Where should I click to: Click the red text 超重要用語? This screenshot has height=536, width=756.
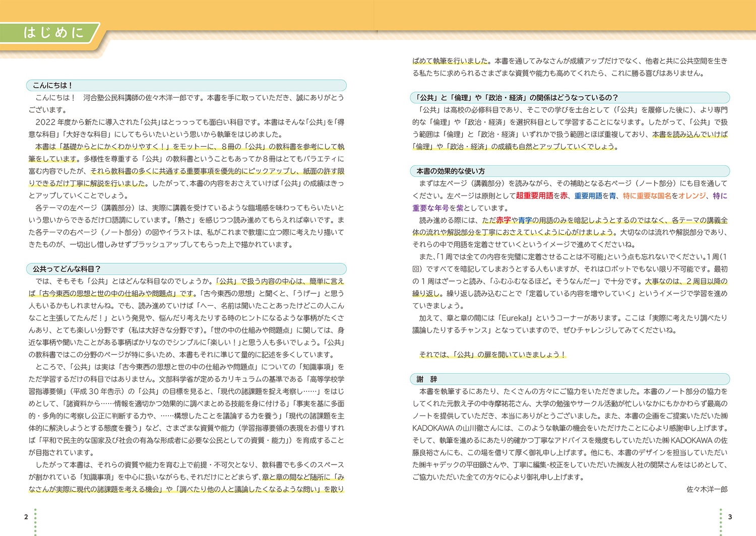point(534,195)
